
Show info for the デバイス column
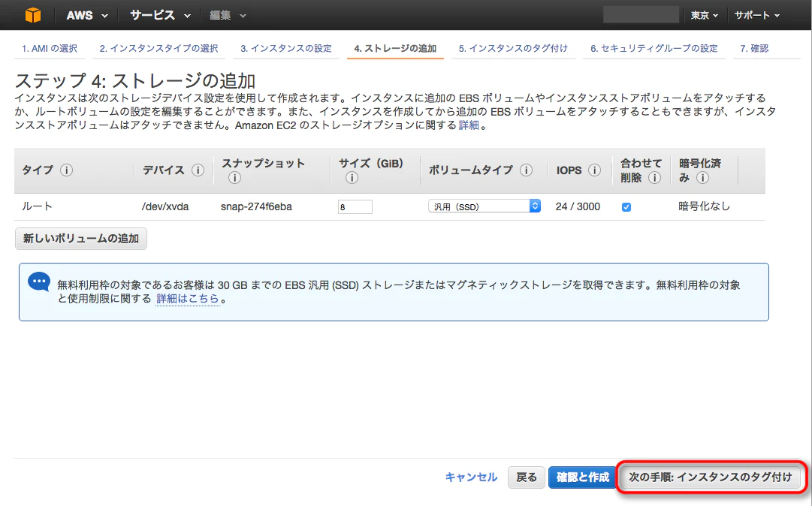[198, 170]
